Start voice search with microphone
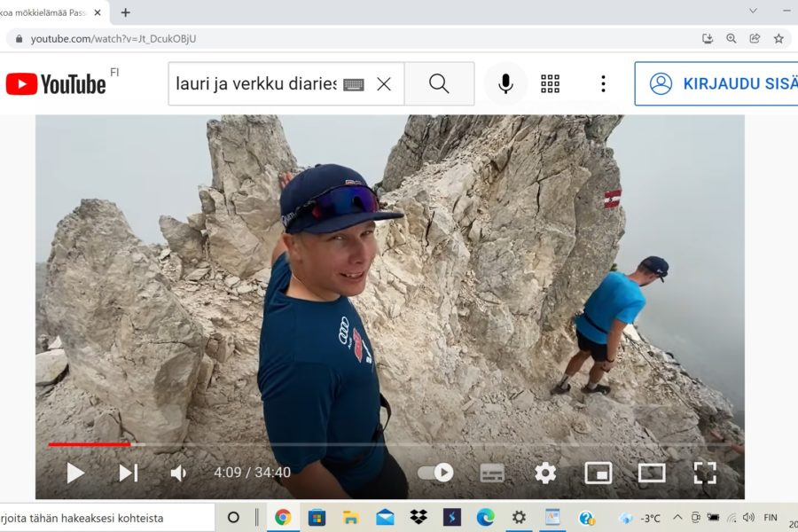Screen dimensions: 798x532 tap(505, 83)
